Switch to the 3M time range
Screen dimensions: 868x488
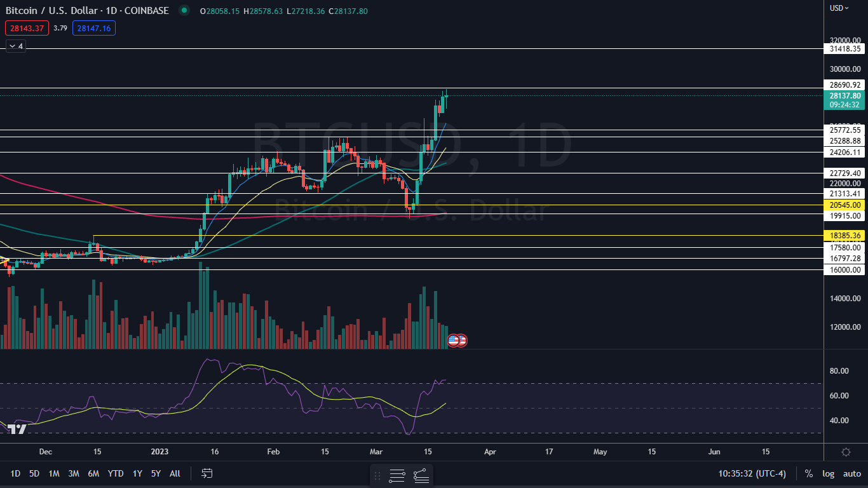point(74,473)
